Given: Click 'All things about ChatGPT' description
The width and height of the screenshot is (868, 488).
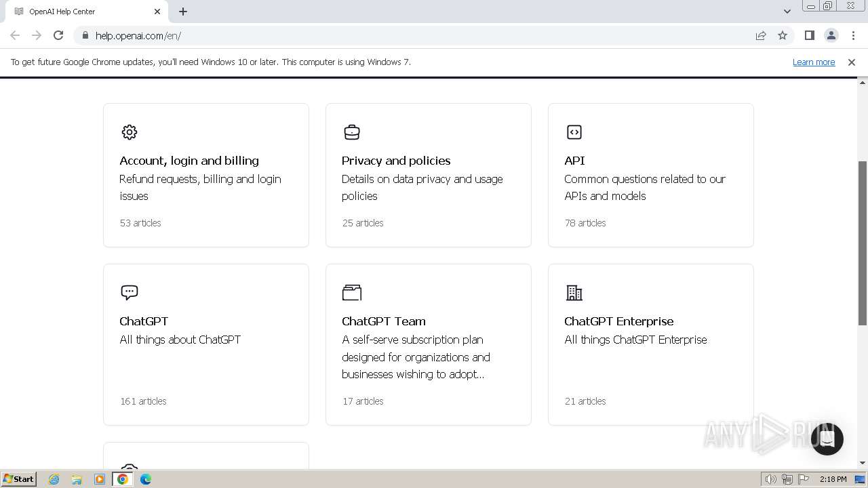Looking at the screenshot, I should [x=180, y=340].
